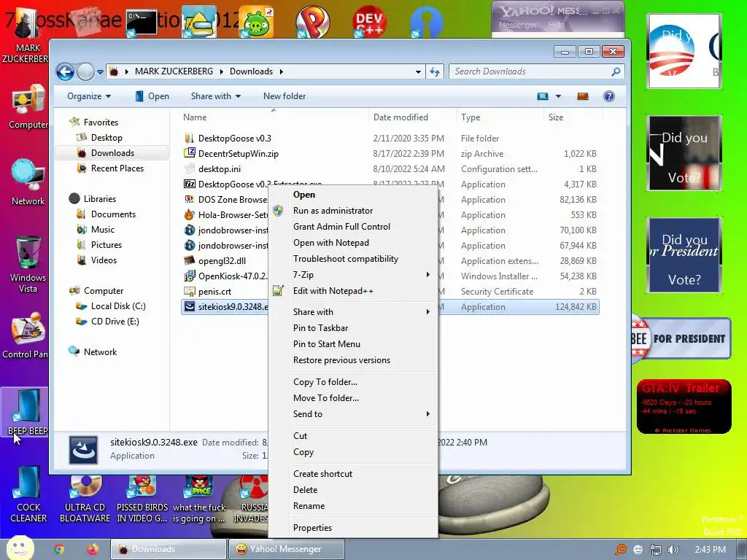This screenshot has width=747, height=560.
Task: Open the Explorer help button
Action: (x=608, y=96)
